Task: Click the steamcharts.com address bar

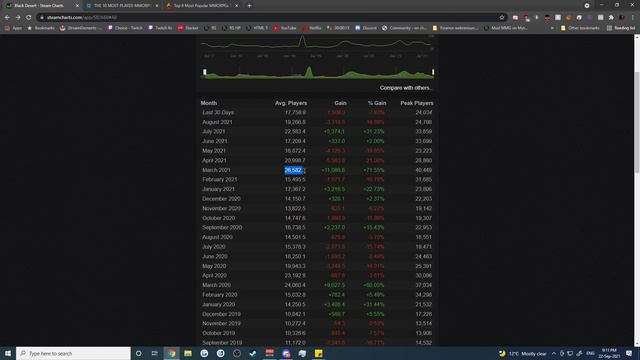Action: [x=269, y=18]
